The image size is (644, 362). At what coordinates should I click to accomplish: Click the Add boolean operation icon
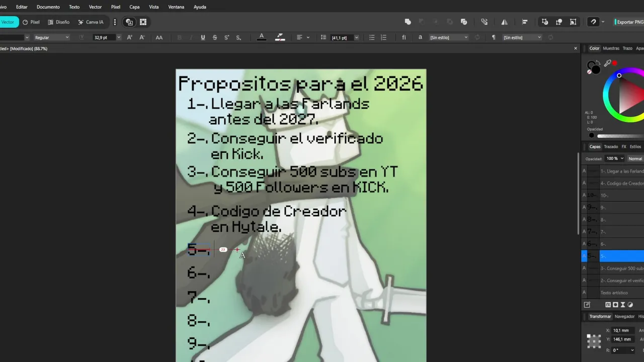[x=408, y=22]
